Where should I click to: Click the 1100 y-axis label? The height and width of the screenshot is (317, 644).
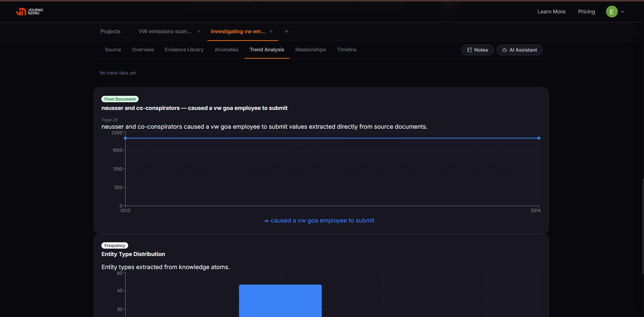click(x=118, y=169)
